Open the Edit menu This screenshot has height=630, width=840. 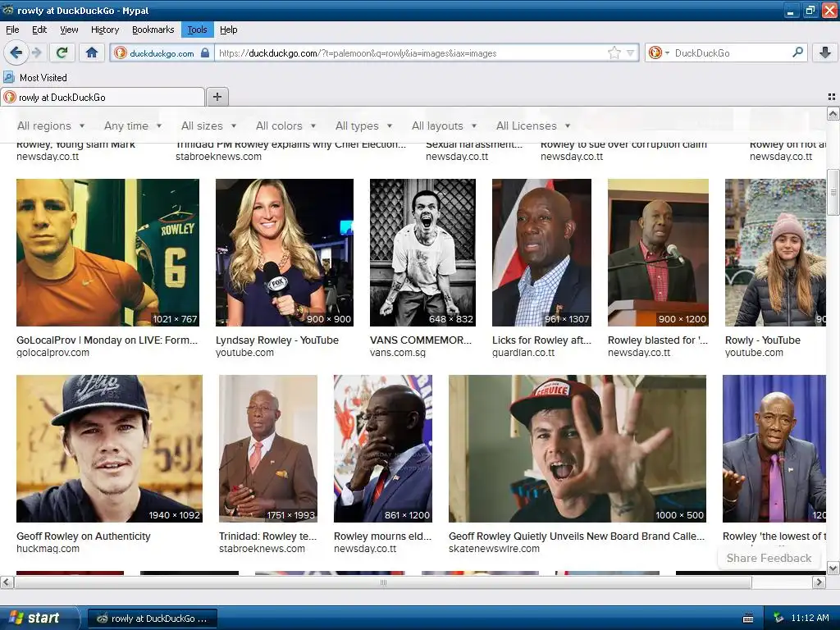tap(39, 30)
